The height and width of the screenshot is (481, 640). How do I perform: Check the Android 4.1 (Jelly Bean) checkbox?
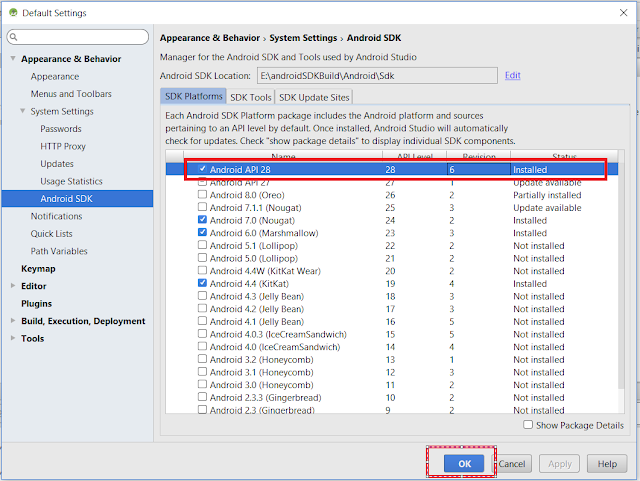pyautogui.click(x=202, y=321)
